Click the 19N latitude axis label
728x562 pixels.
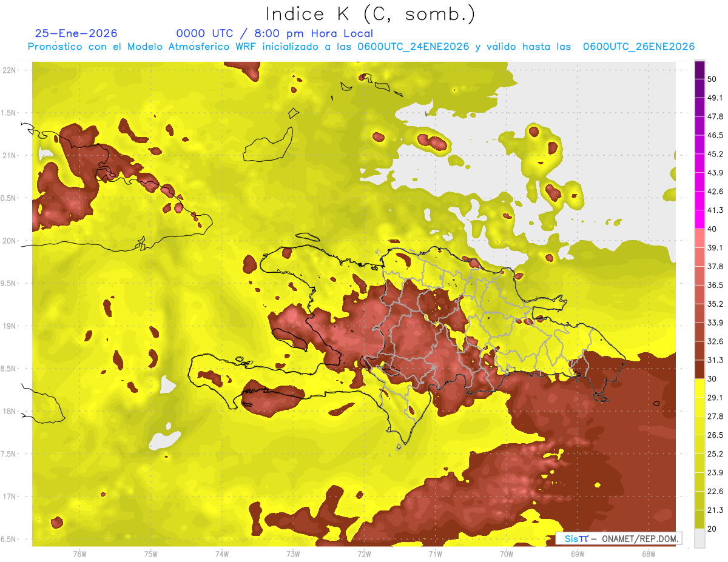10,326
